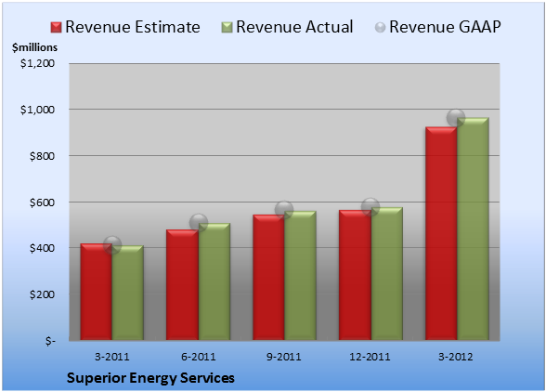Click the GAAP sphere marker for 3-2011

pyautogui.click(x=112, y=244)
